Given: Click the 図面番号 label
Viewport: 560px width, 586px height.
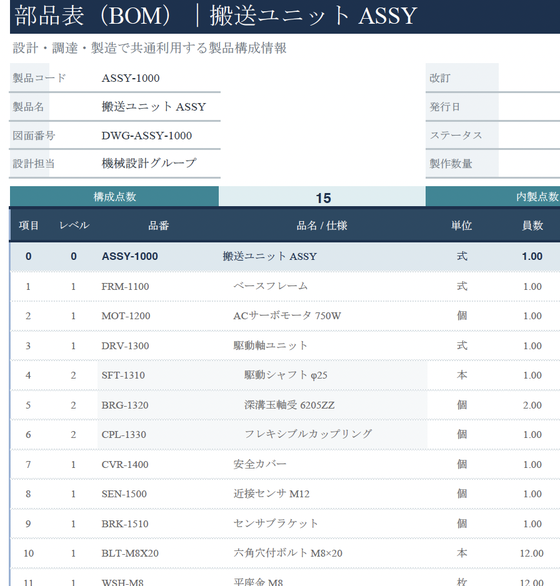Looking at the screenshot, I should coord(34,135).
